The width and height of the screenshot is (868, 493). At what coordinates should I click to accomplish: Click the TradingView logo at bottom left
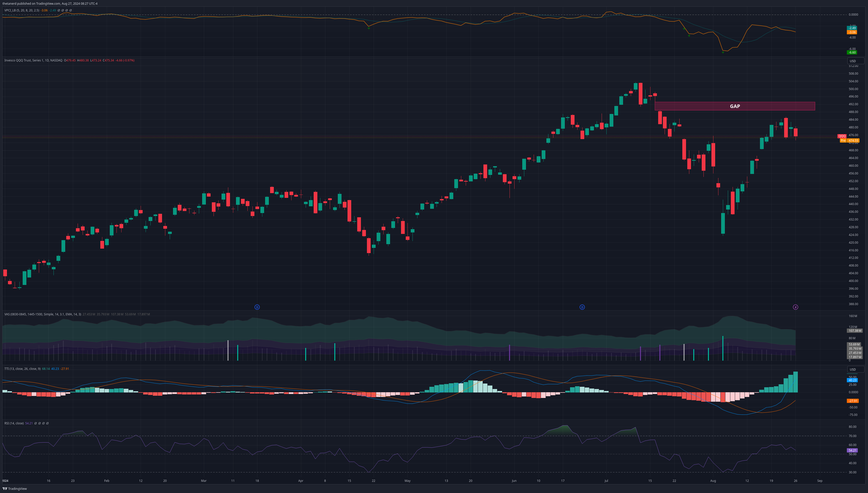[15, 489]
